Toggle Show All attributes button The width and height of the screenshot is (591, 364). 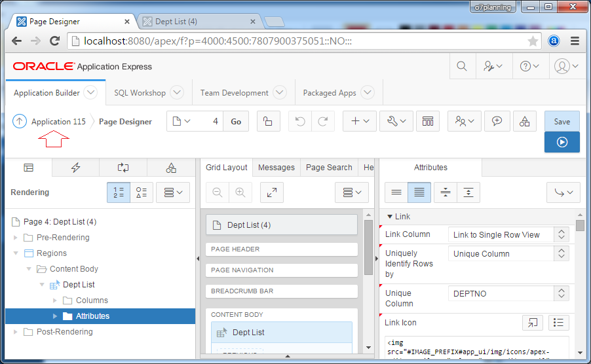(419, 192)
